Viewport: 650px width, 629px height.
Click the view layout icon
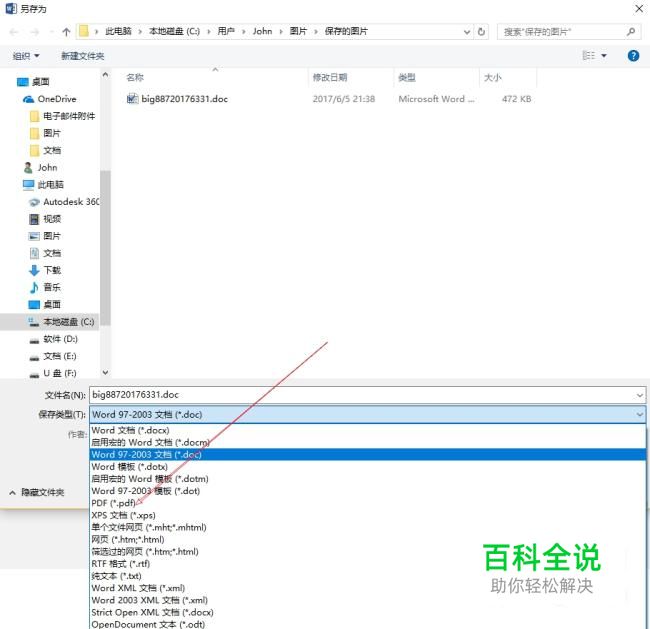(589, 55)
